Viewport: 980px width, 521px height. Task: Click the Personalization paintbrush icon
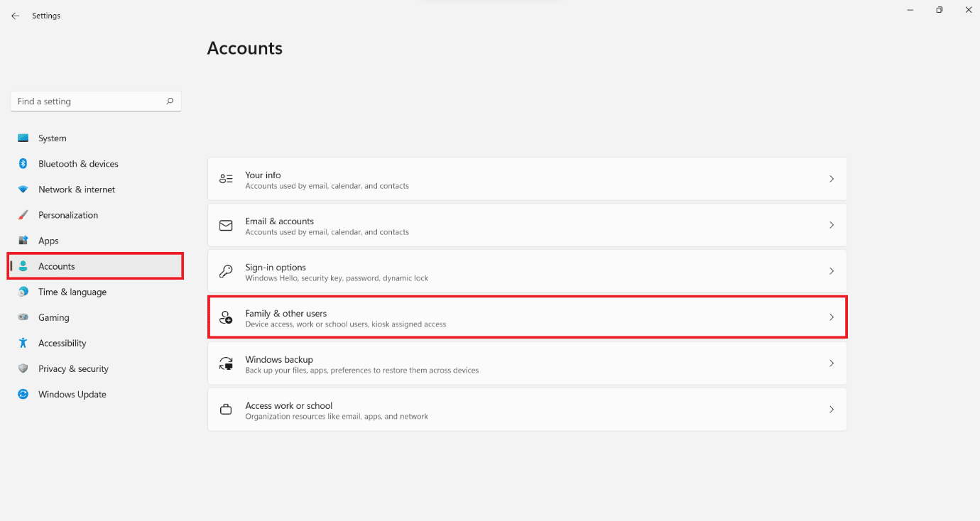click(x=23, y=215)
